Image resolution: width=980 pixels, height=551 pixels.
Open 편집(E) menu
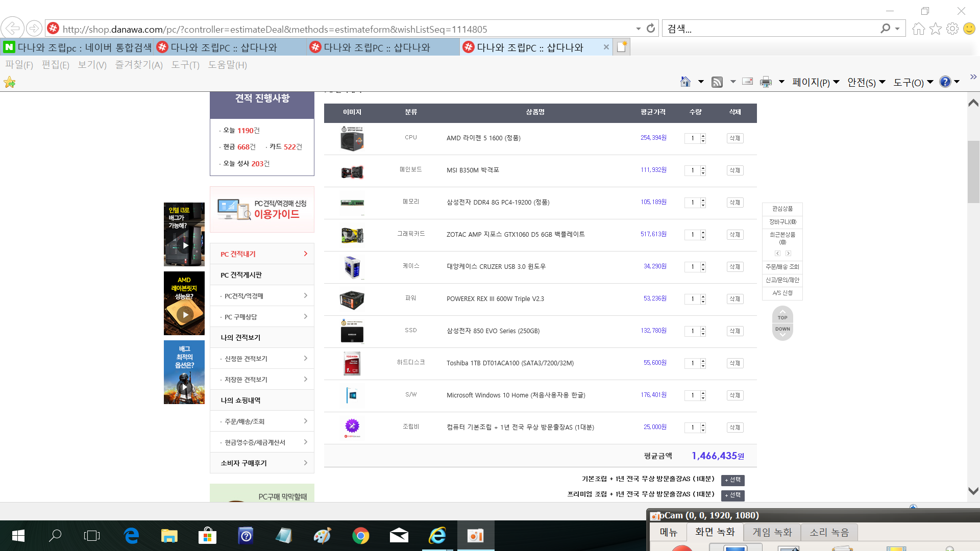point(55,65)
